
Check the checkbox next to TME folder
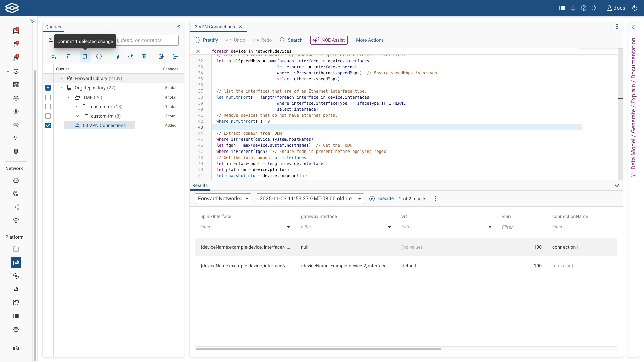48,97
